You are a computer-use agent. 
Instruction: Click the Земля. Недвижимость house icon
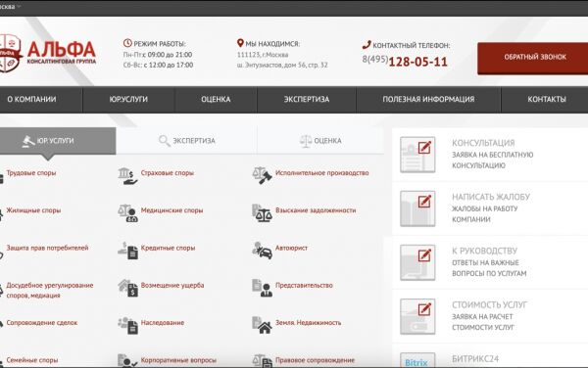coord(262,325)
